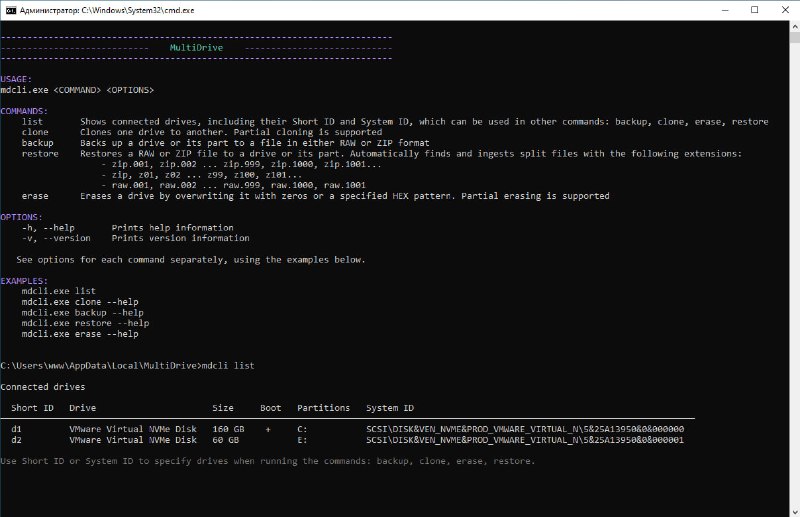Click the System ID column header

pyautogui.click(x=390, y=408)
